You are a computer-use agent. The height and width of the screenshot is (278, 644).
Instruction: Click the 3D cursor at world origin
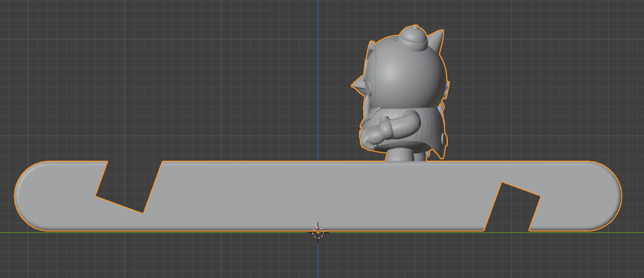pos(318,232)
